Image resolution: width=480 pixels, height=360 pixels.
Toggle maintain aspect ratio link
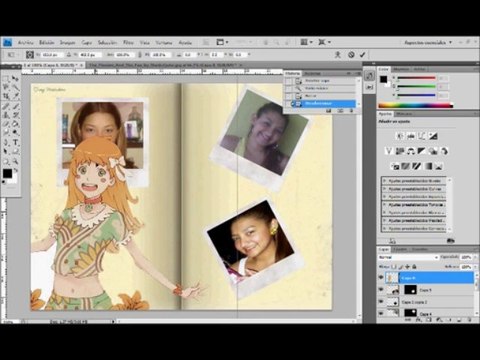coord(140,55)
